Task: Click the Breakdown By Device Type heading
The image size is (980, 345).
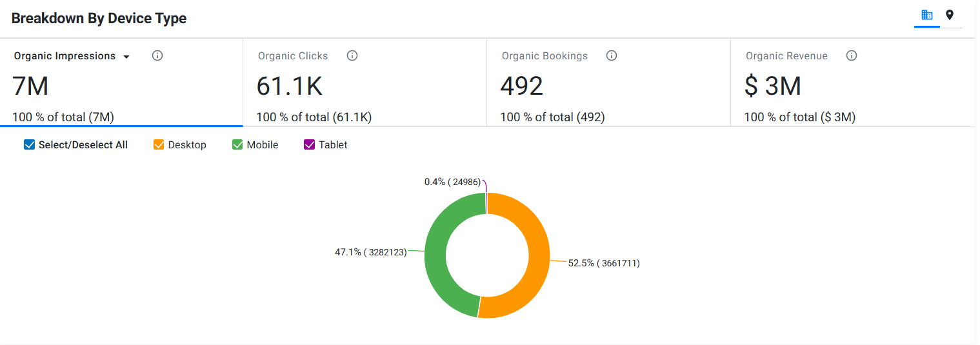Action: 99,18
